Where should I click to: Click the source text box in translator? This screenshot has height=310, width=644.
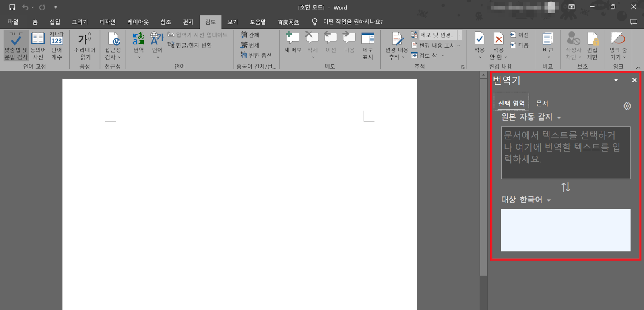566,153
